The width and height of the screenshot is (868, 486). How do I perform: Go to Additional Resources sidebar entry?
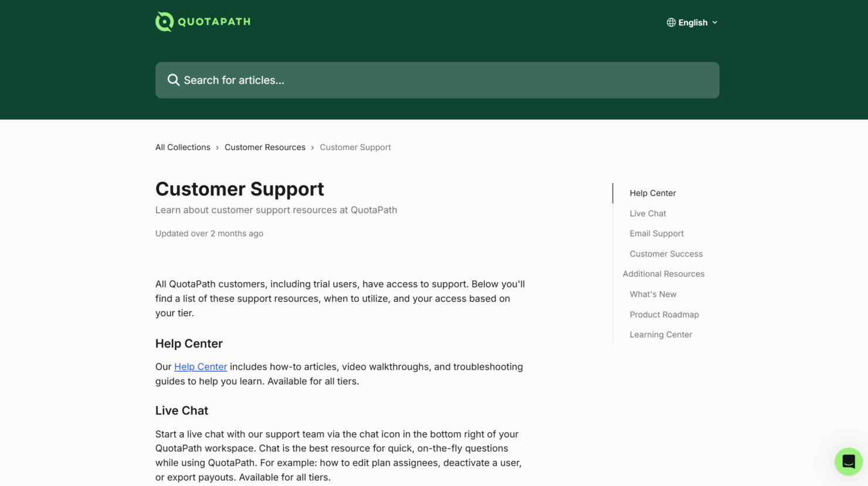(663, 274)
